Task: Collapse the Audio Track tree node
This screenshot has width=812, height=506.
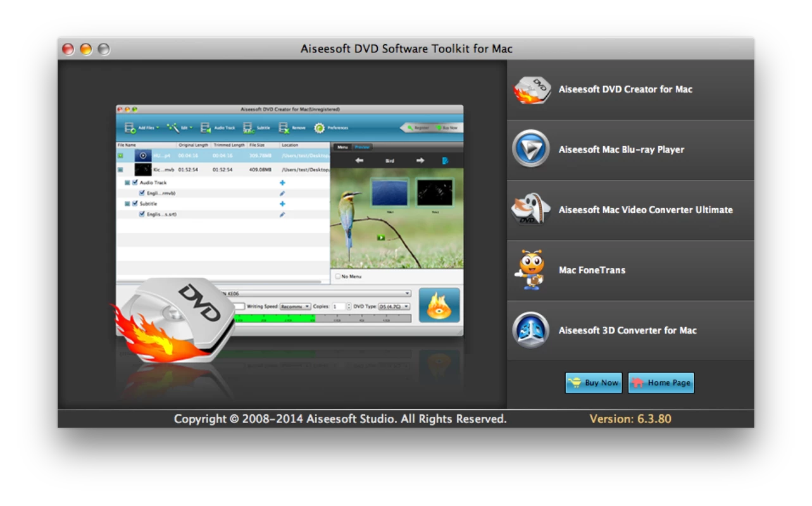Action: click(x=127, y=182)
